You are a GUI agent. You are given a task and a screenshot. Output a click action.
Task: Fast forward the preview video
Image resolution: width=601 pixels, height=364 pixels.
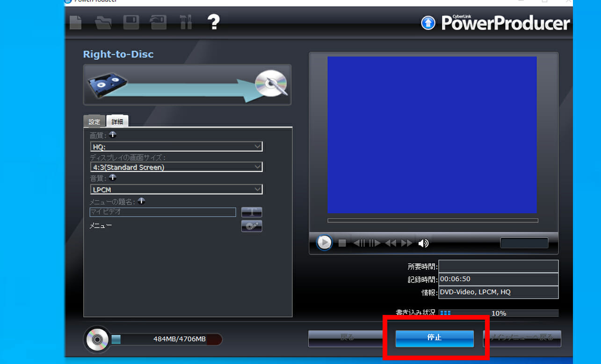(407, 243)
